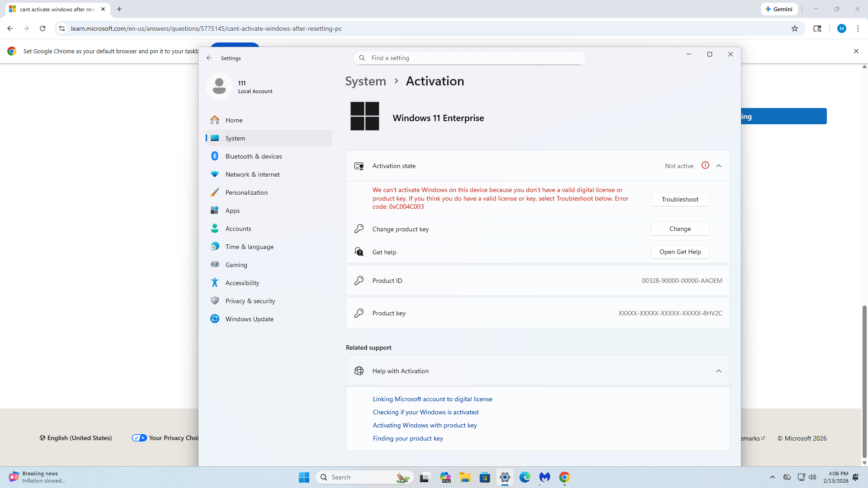
Task: Toggle the Your Privacy Choices switch
Action: (x=139, y=438)
